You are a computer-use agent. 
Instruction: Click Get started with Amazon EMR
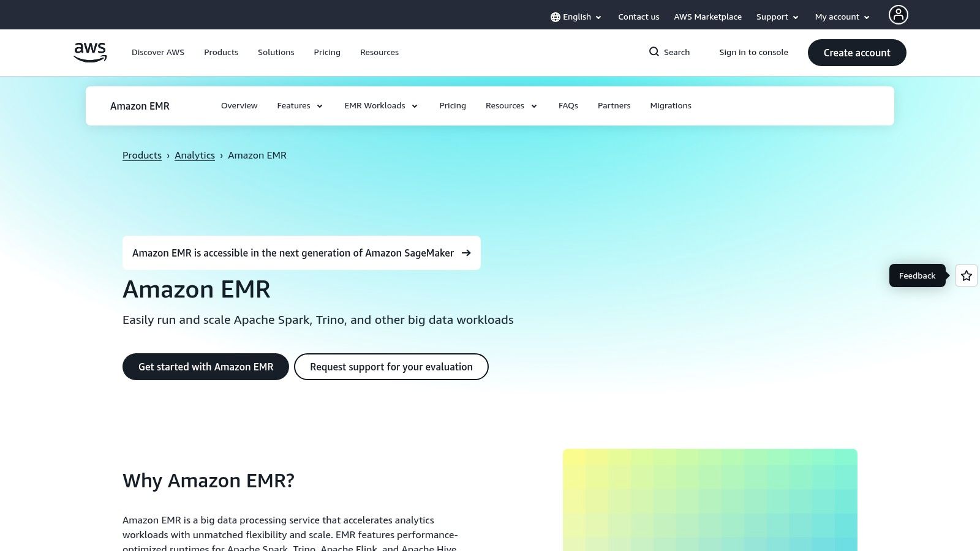[206, 366]
